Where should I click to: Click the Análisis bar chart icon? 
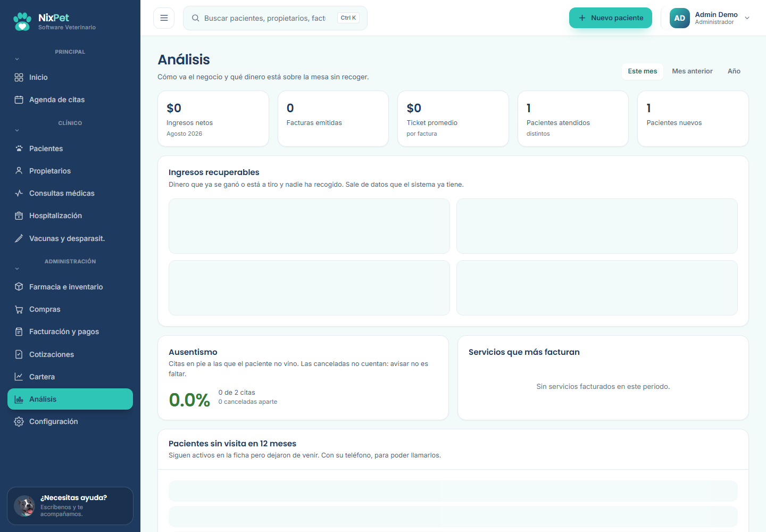[19, 399]
